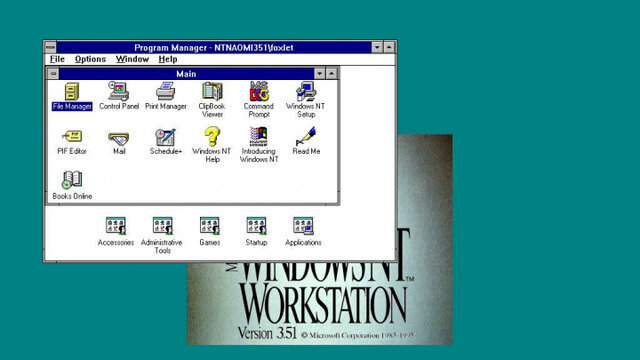Maximize the Main group window

pyautogui.click(x=331, y=74)
